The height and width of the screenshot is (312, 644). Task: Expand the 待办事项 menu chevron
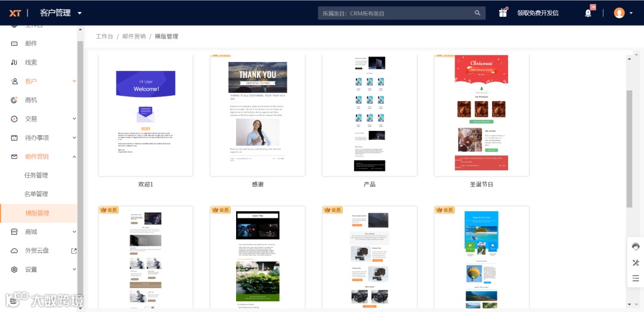(75, 138)
